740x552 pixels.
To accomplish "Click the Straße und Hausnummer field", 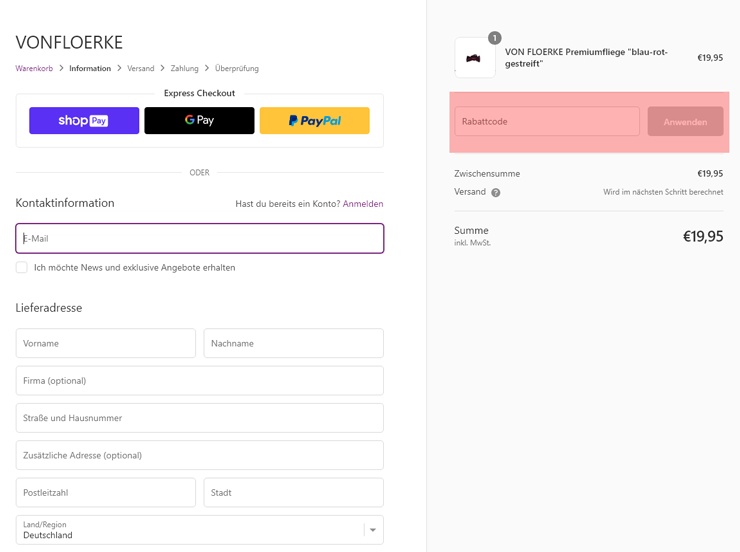I will [x=200, y=418].
